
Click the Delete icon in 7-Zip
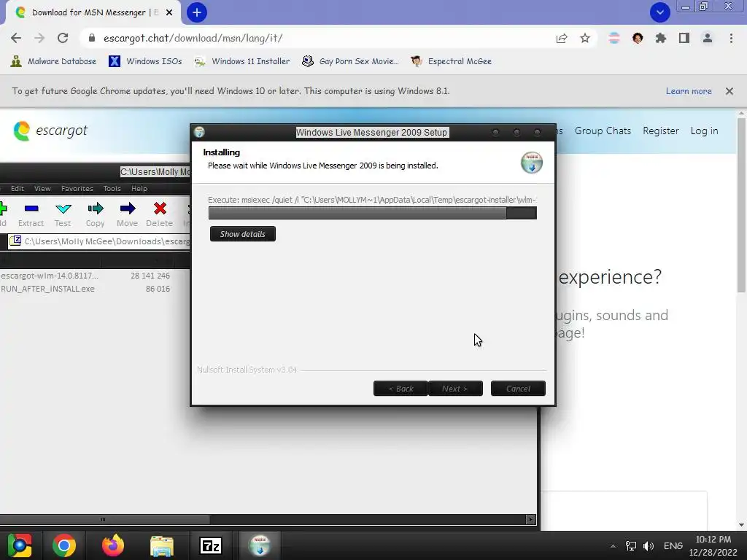click(x=160, y=214)
